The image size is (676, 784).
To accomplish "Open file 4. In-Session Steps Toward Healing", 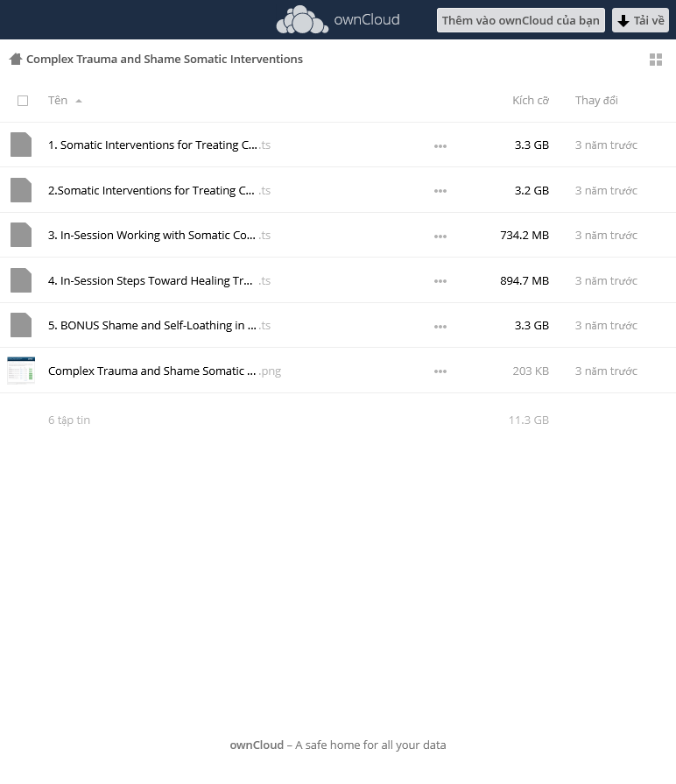I will [x=159, y=280].
